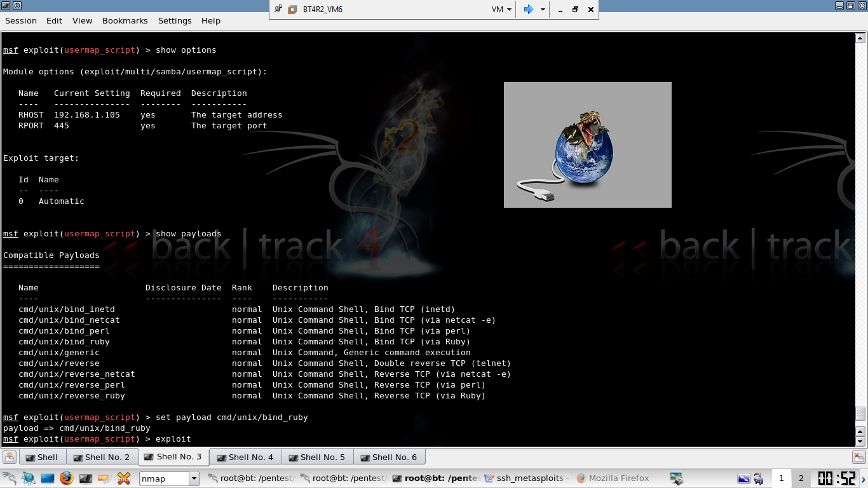Viewport: 868px width, 488px height.
Task: Switch to Shell No. 6 tab
Action: [388, 457]
